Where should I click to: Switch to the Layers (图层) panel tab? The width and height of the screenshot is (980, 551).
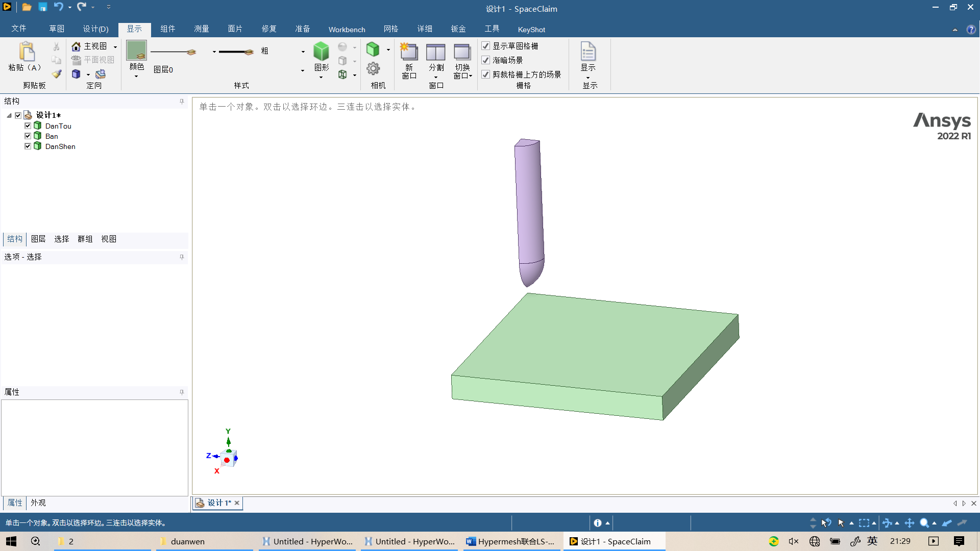38,239
